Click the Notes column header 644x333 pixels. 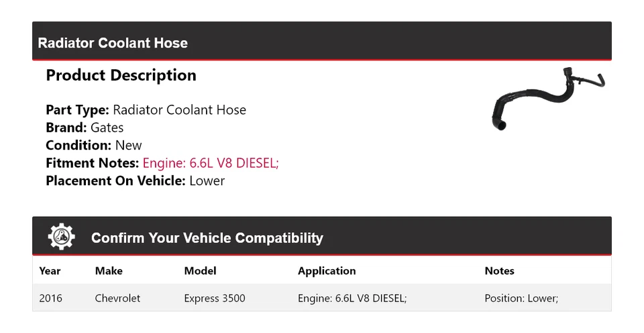(x=499, y=271)
